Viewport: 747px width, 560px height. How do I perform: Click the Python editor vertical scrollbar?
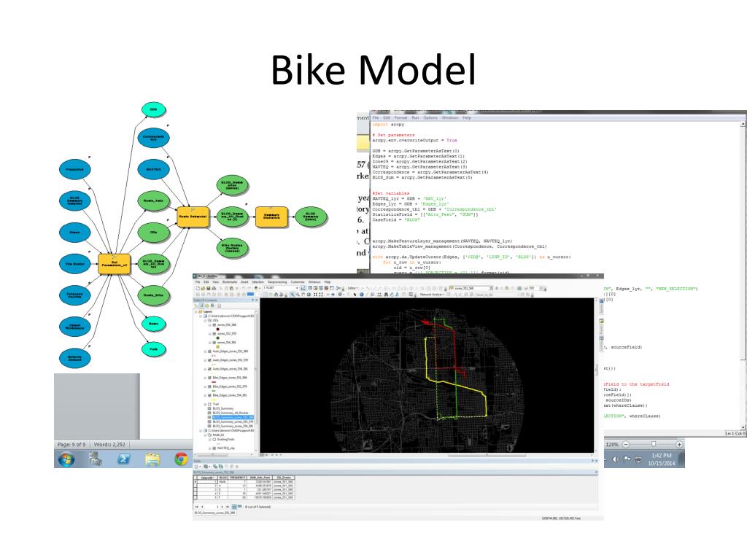tap(743, 274)
